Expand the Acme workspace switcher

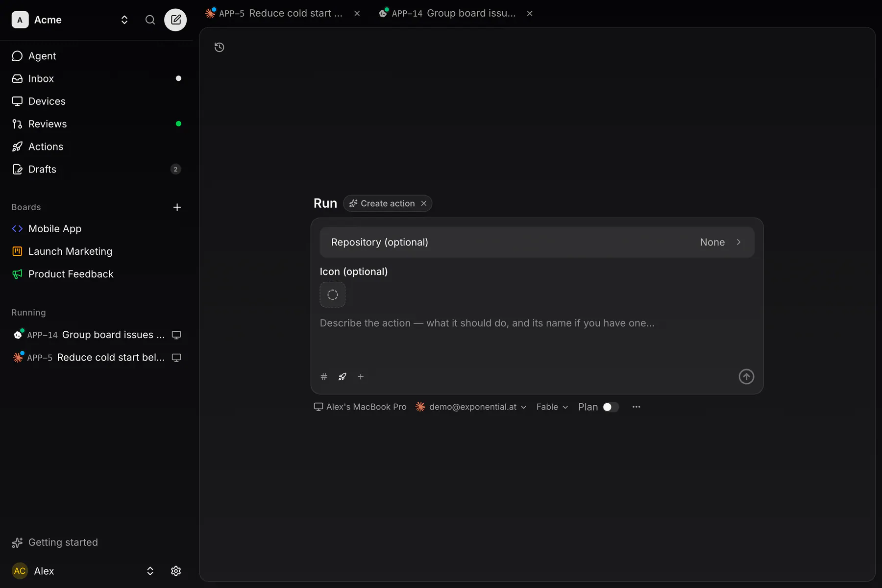[x=124, y=20]
